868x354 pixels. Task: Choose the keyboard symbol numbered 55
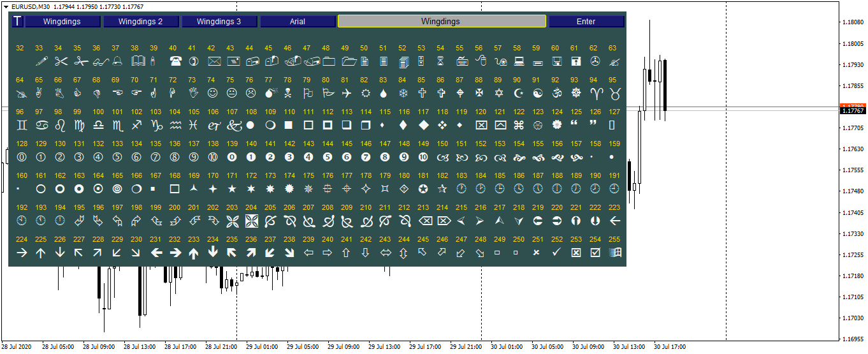[463, 61]
